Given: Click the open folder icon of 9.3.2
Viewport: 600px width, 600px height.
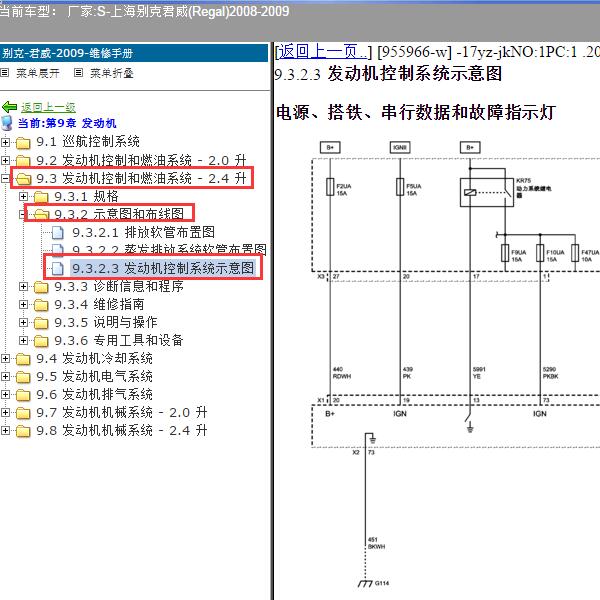Looking at the screenshot, I should click(x=41, y=214).
